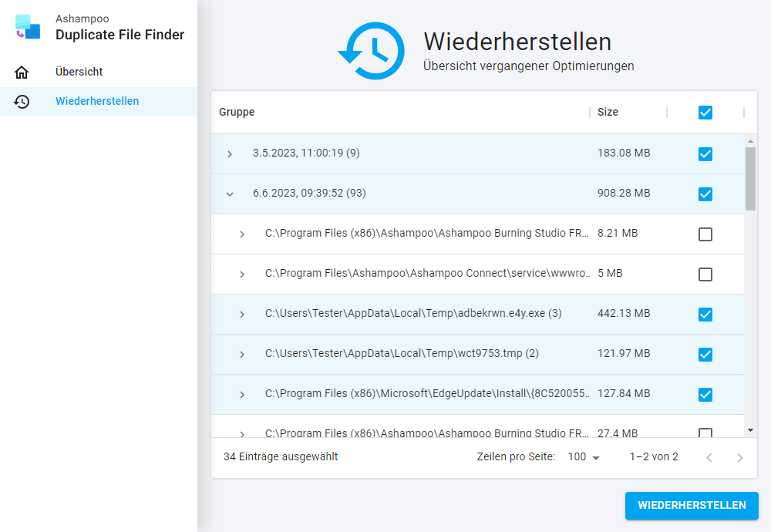
Task: Click the scrollbar down arrow
Action: click(750, 430)
